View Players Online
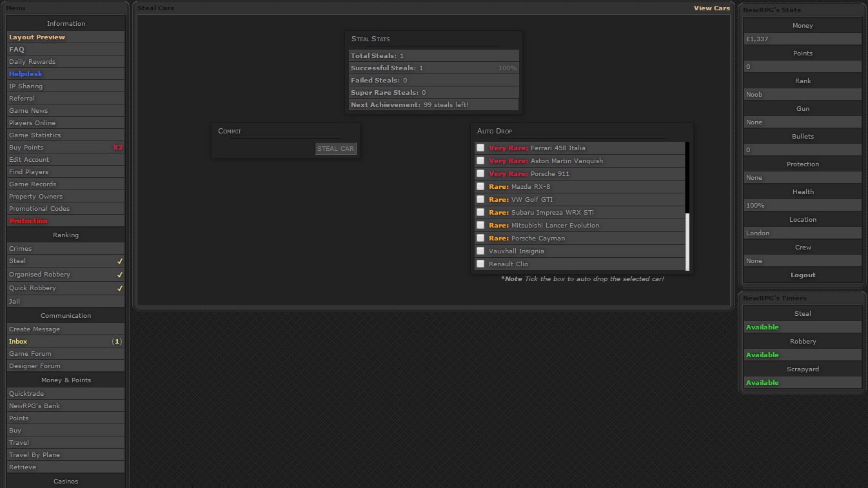 tap(65, 123)
